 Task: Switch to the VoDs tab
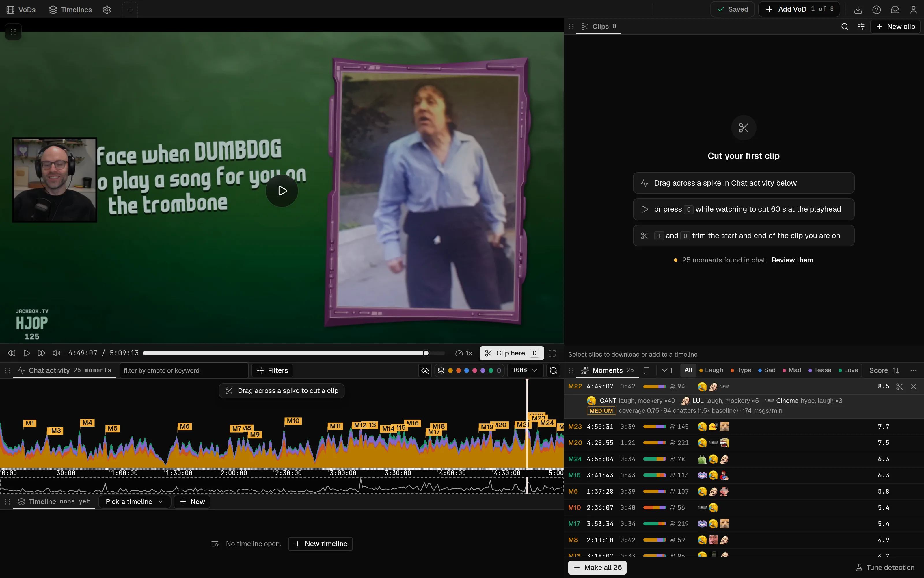pyautogui.click(x=21, y=10)
